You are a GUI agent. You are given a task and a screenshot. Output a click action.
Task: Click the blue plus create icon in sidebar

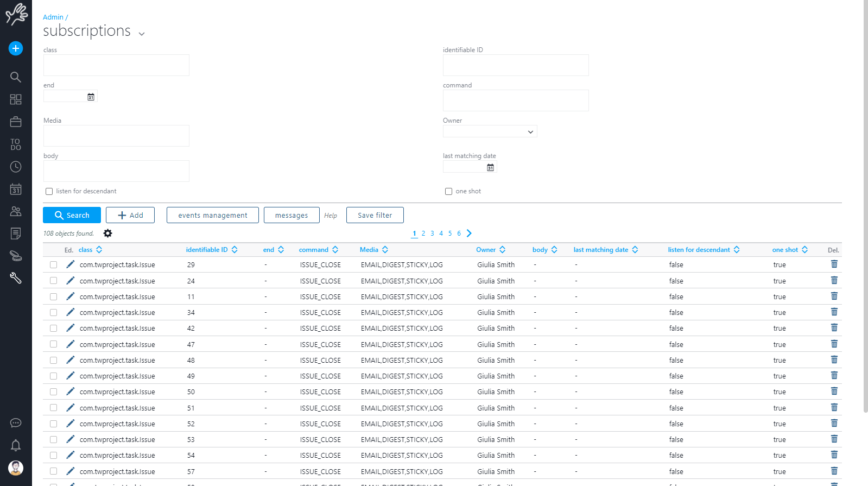pyautogui.click(x=16, y=48)
